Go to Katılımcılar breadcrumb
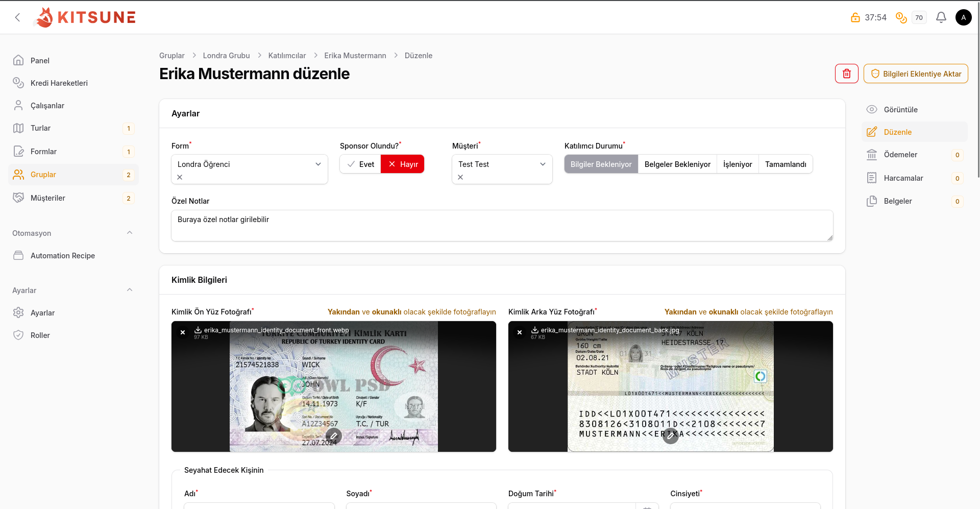 tap(287, 56)
